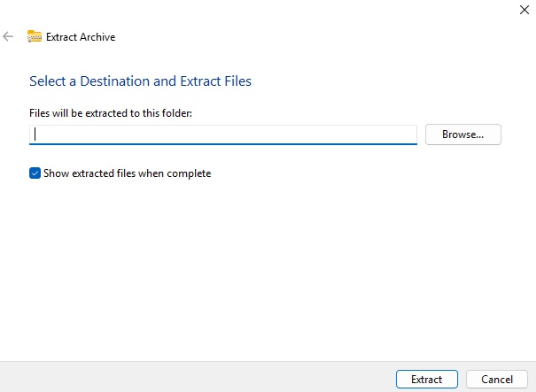Cancel the archive extraction

point(497,379)
